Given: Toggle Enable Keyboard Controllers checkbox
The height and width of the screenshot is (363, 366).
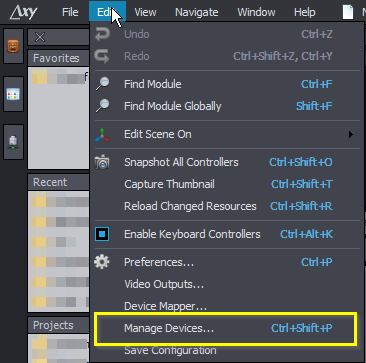Looking at the screenshot, I should 102,234.
